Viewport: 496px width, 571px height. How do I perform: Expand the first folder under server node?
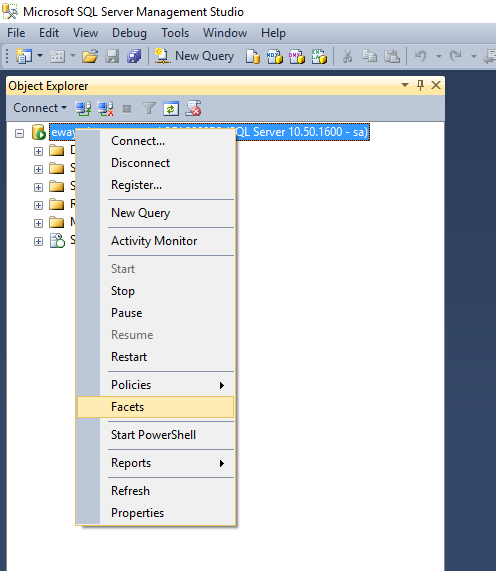coord(38,151)
